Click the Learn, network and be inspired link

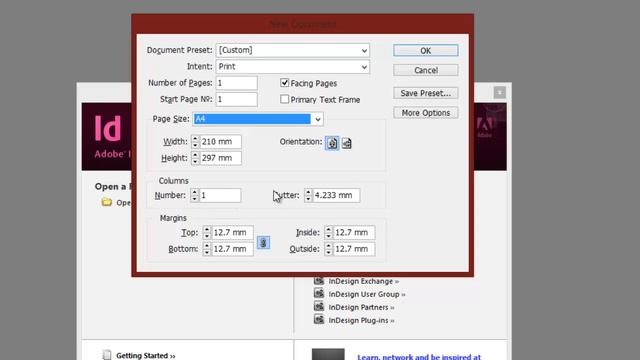pos(419,357)
